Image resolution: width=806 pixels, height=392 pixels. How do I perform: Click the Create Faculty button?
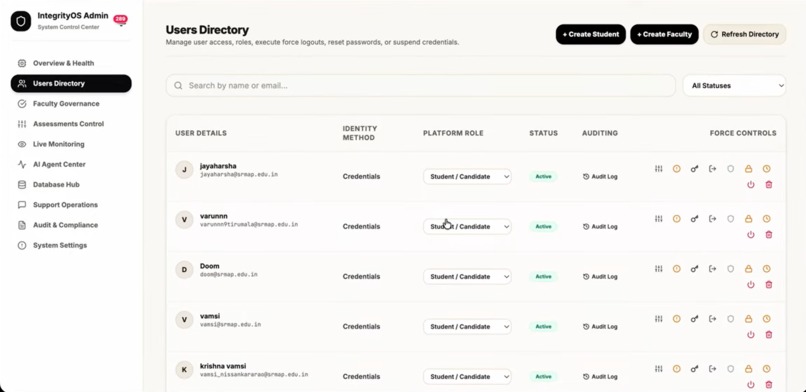pos(664,34)
